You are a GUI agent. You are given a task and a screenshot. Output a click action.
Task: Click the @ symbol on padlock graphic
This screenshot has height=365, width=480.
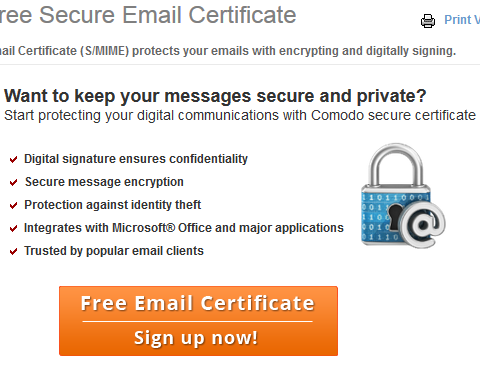pyautogui.click(x=423, y=224)
